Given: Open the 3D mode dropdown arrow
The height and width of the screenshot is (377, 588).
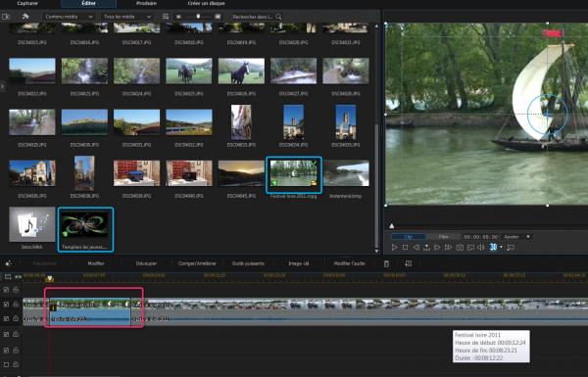Looking at the screenshot, I should coord(502,248).
